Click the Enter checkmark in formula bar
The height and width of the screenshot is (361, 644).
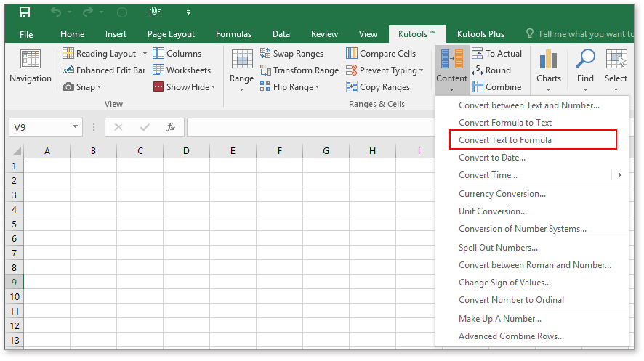(x=145, y=127)
